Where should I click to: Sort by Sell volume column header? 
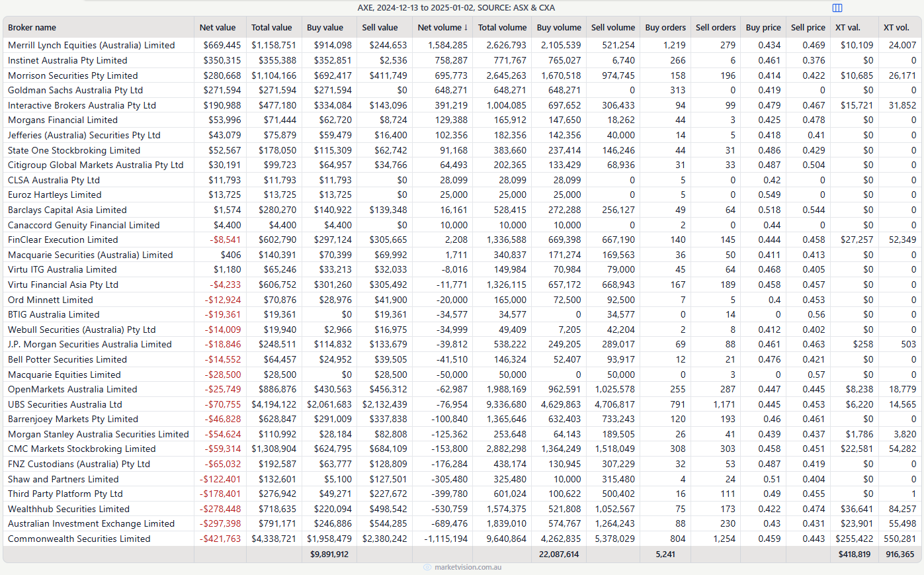(613, 28)
